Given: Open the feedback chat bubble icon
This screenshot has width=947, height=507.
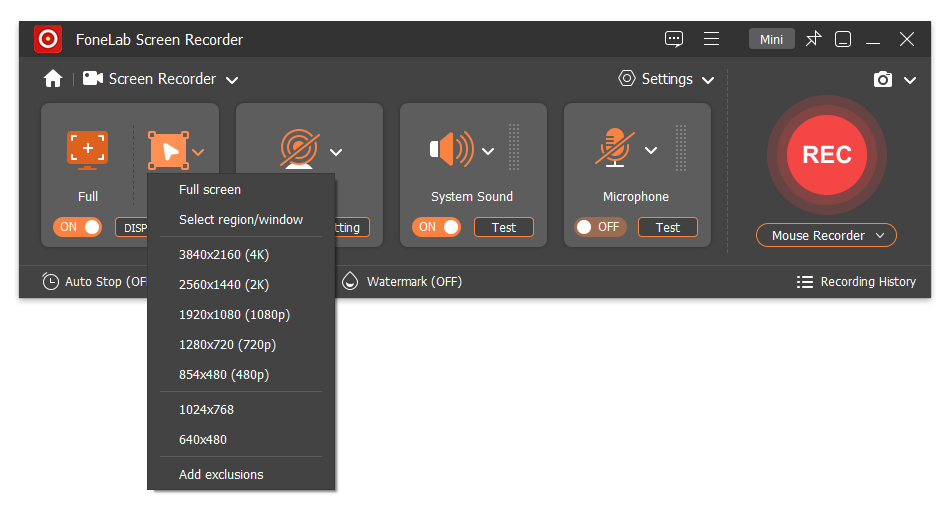Looking at the screenshot, I should 674,39.
